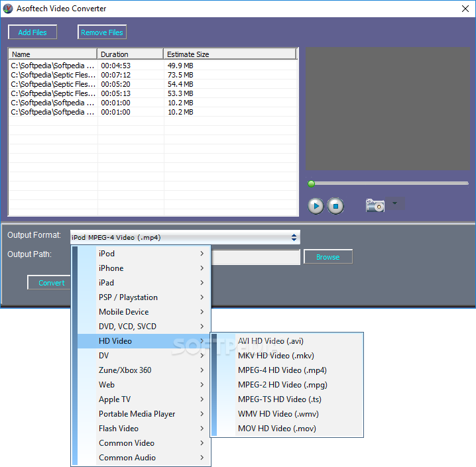Open the snapshot options dropdown arrow
Screen dimensions: 476x467
pos(394,203)
